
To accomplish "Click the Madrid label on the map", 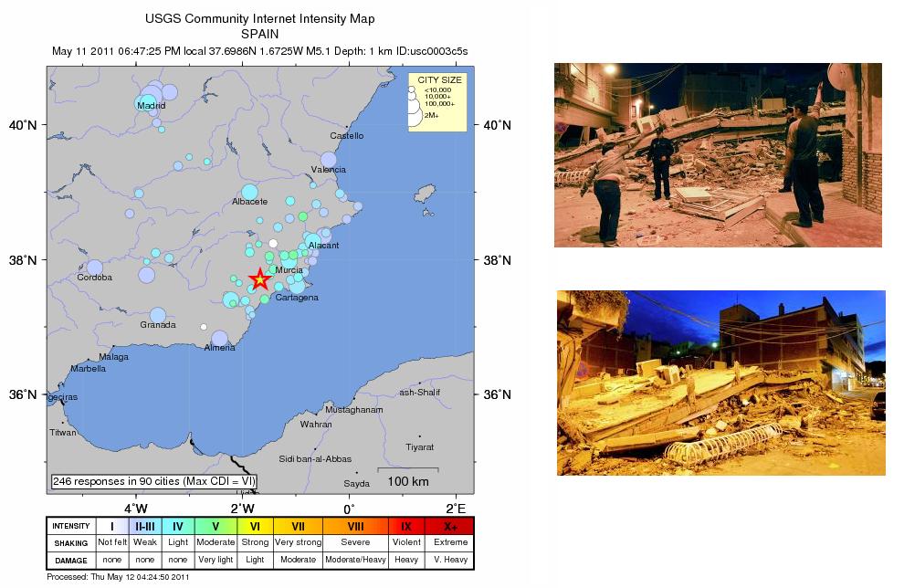I will 151,105.
